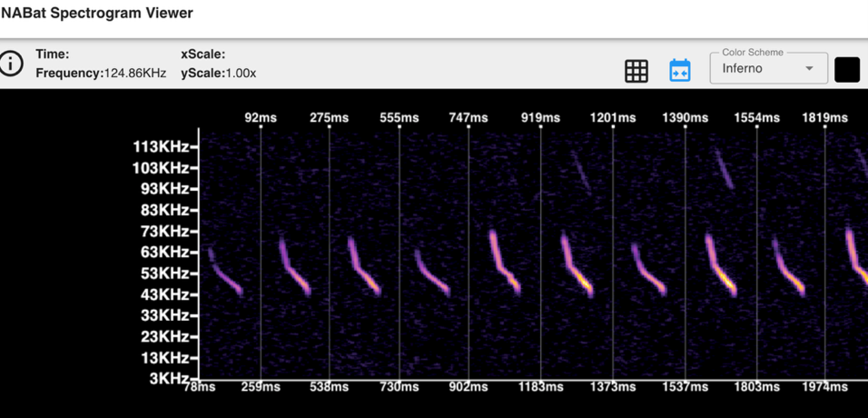Image resolution: width=868 pixels, height=418 pixels.
Task: Click the black background color swatch
Action: click(x=847, y=70)
